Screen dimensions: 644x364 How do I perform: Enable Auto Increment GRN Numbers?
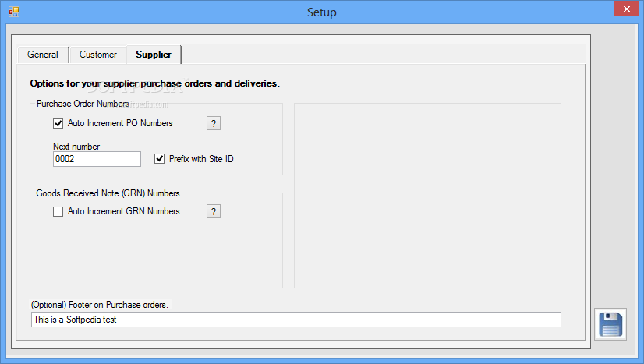(x=58, y=211)
